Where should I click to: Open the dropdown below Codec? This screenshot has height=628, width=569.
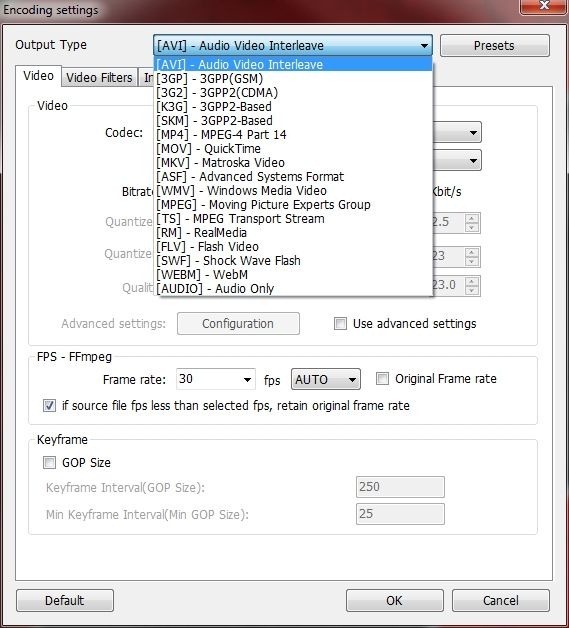473,161
